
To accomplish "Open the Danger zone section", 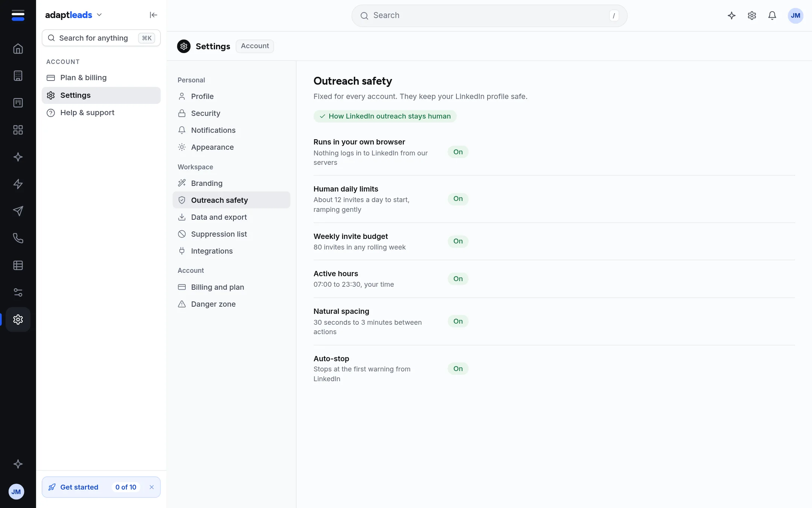I will point(231,304).
